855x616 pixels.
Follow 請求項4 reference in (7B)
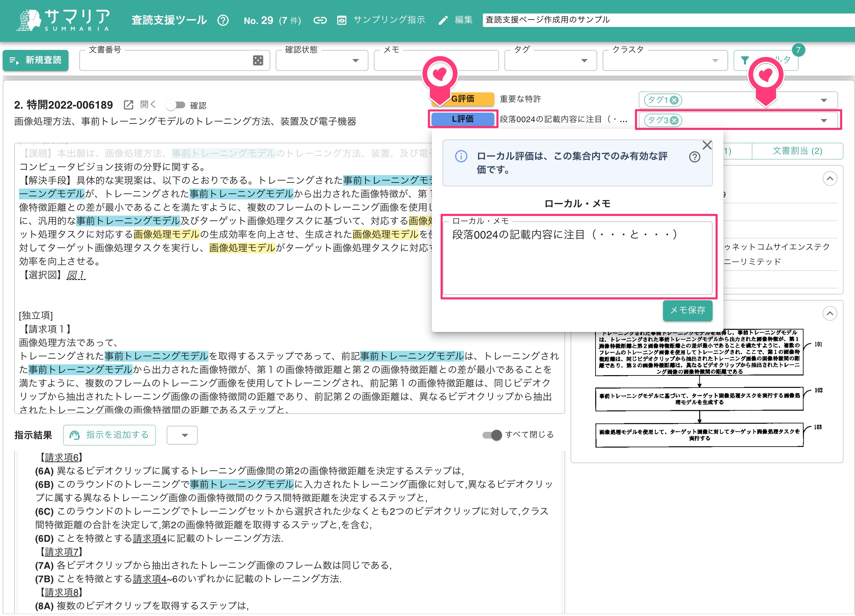[150, 579]
